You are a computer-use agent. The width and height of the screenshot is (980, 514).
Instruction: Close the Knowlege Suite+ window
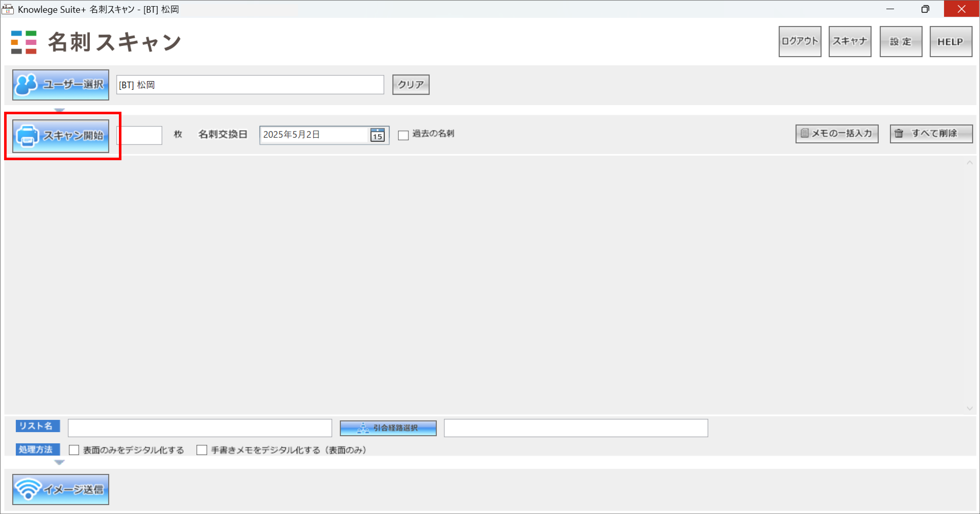(x=961, y=9)
